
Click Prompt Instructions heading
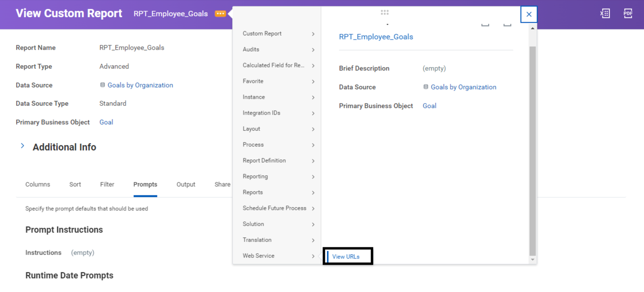(x=64, y=230)
